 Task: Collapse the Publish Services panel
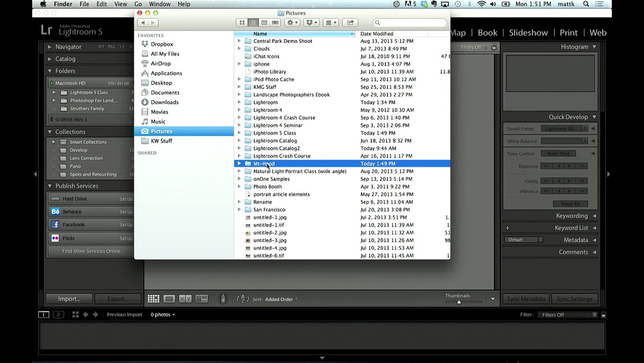click(50, 186)
